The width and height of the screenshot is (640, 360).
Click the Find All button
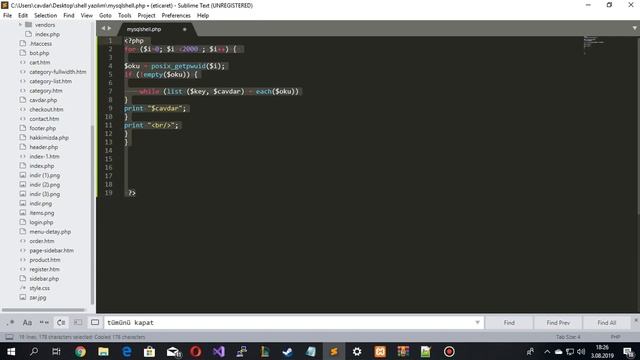[x=607, y=322]
